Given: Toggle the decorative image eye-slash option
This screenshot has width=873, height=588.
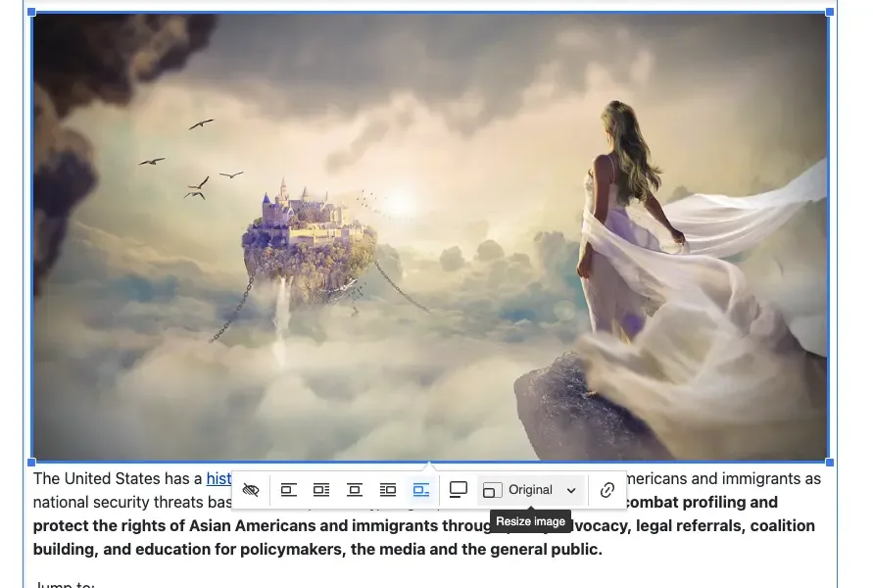Looking at the screenshot, I should [251, 490].
